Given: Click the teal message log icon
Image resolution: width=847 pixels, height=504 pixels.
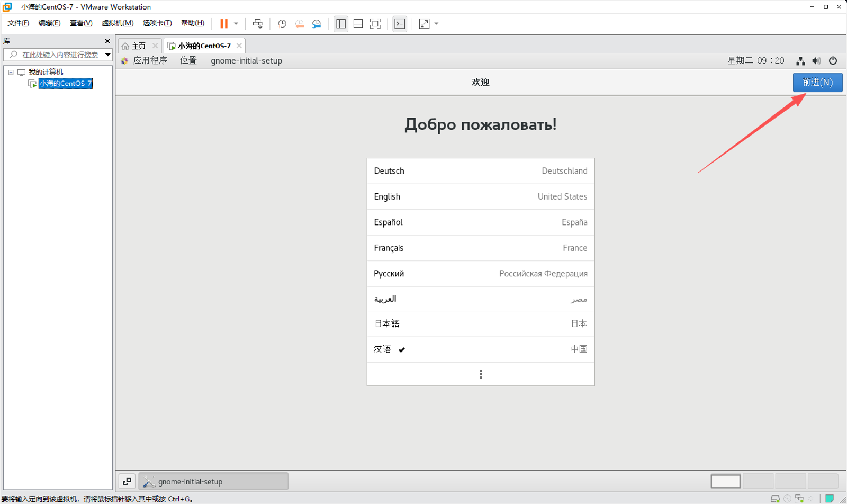Looking at the screenshot, I should pyautogui.click(x=830, y=499).
